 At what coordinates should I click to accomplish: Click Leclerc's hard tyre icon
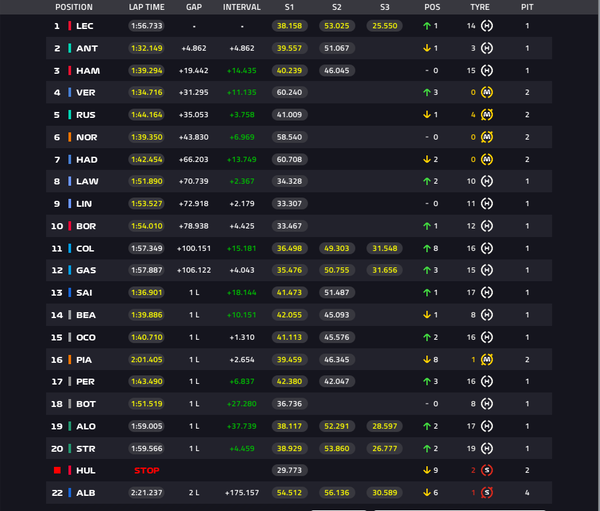486,26
